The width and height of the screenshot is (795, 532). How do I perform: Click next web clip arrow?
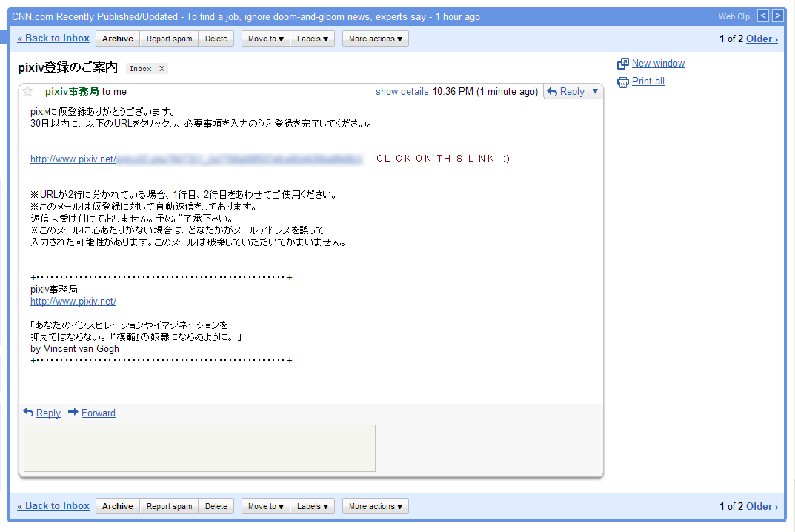click(777, 16)
